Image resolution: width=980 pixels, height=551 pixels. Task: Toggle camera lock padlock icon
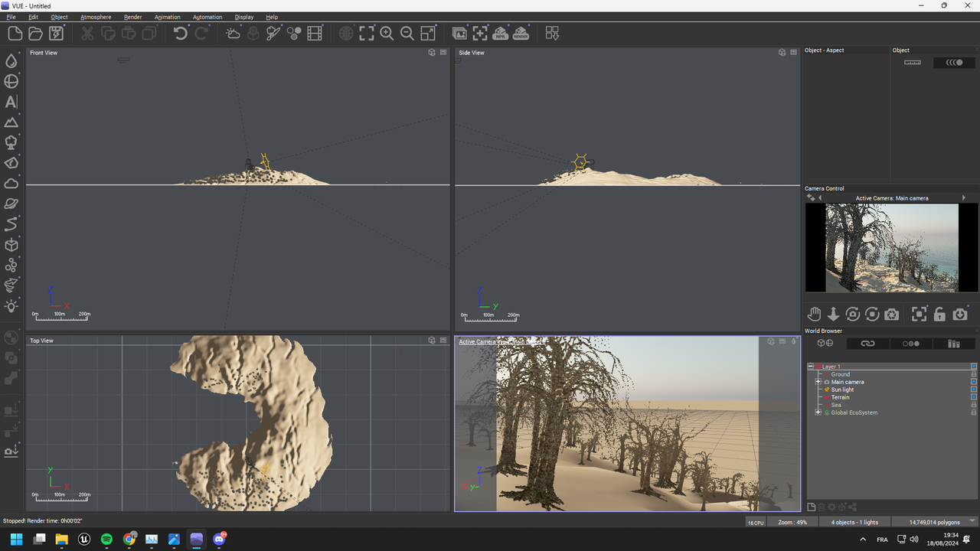[939, 315]
